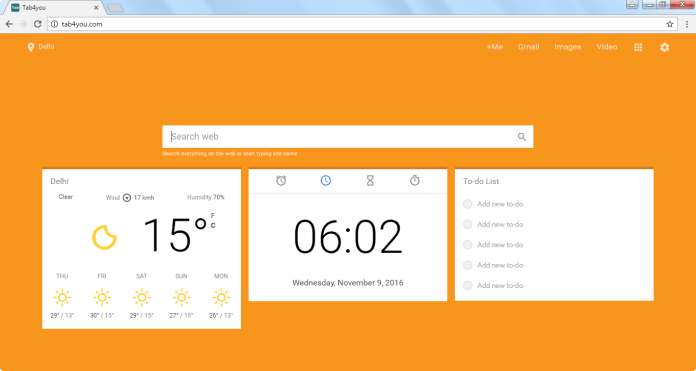Switch to the hourglass timer icon
696x371 pixels.
click(370, 181)
